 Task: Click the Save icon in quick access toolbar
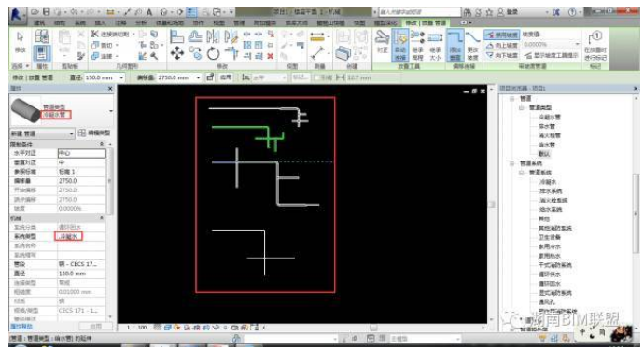[x=47, y=12]
